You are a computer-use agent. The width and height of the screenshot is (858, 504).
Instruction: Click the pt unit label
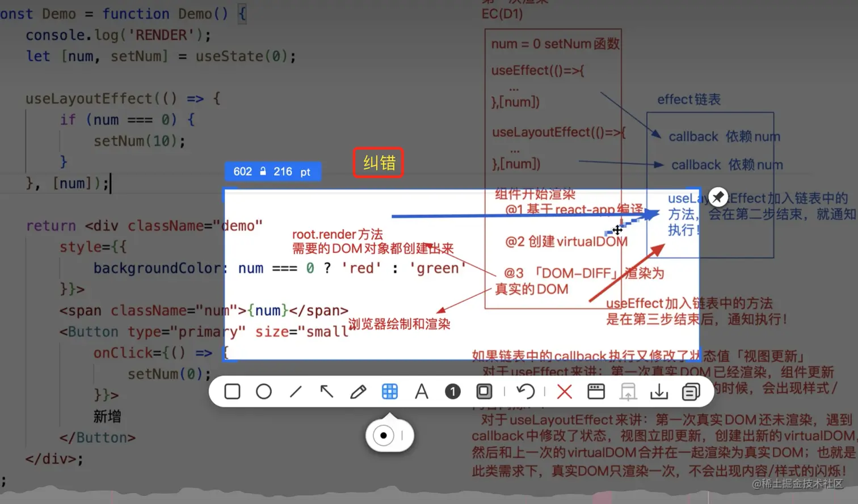(305, 172)
